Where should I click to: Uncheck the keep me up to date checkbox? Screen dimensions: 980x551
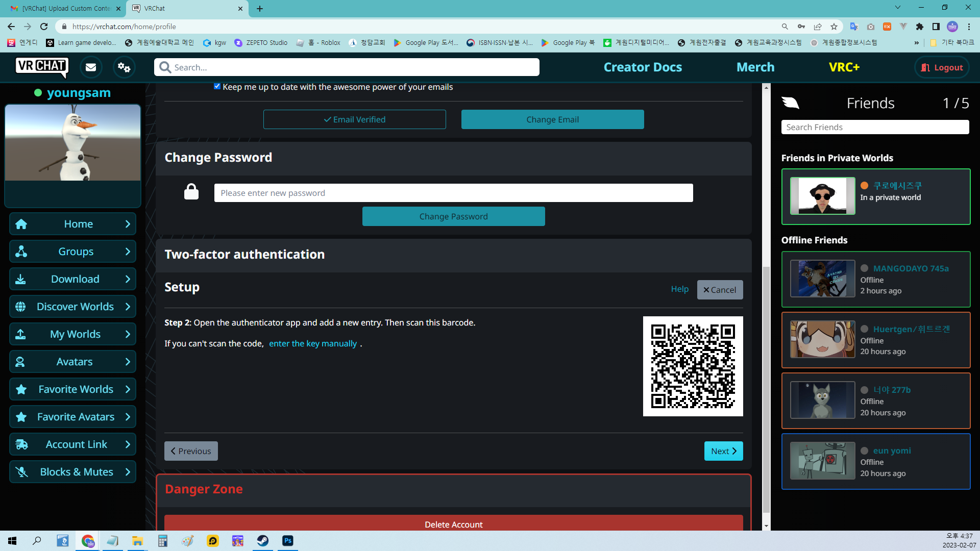tap(217, 86)
